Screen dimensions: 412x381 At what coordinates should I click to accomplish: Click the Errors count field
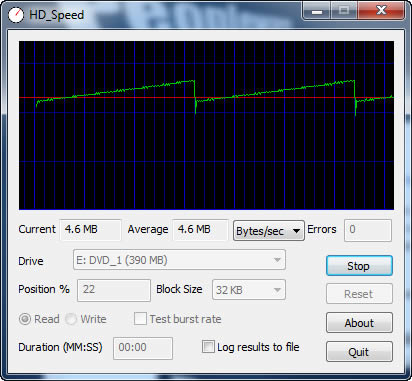coord(368,230)
